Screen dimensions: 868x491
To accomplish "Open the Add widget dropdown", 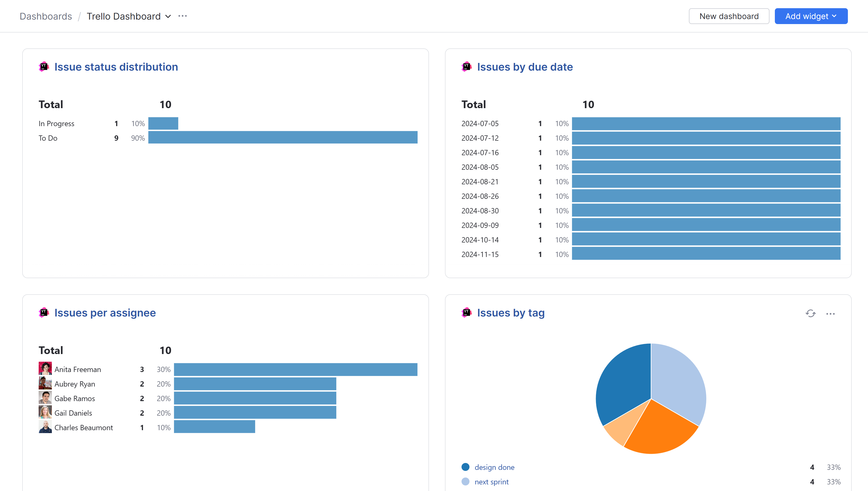I will [x=811, y=16].
